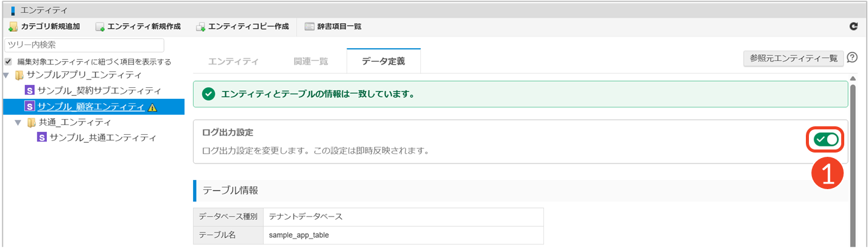
Task: Select the データ定義 tab
Action: click(383, 61)
